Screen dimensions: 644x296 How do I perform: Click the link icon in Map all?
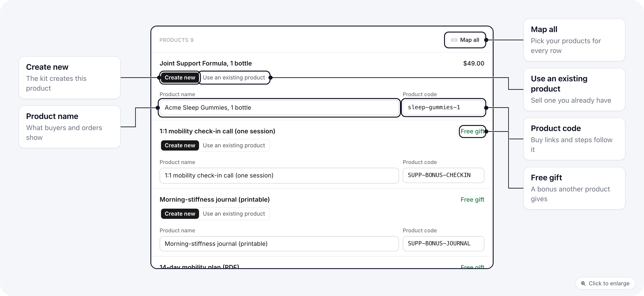tap(454, 40)
